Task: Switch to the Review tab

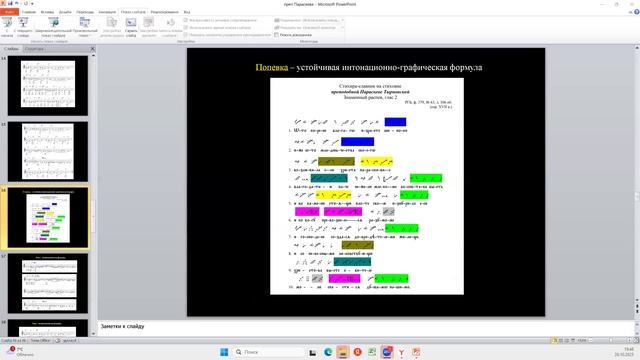Action: (x=164, y=12)
